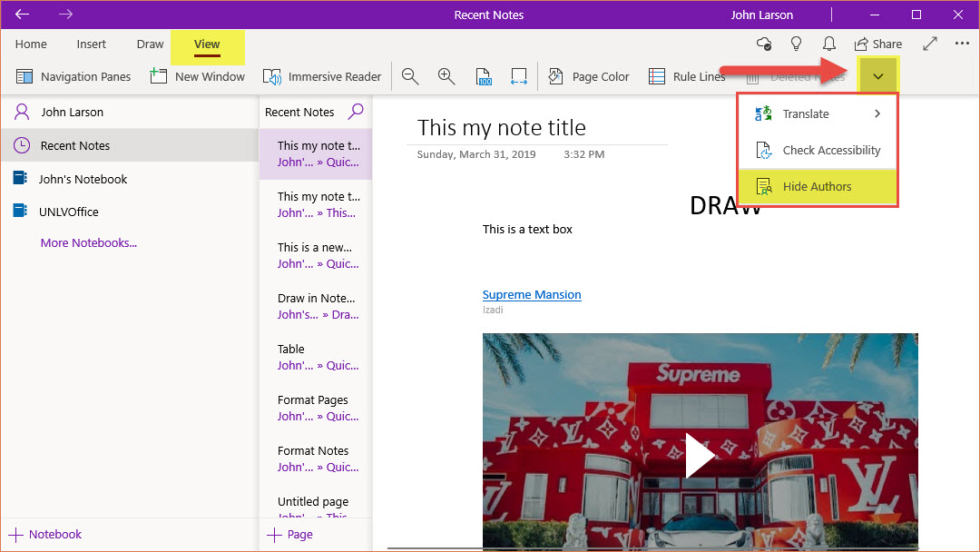Viewport: 980px width, 552px height.
Task: Expand the Translate submenu arrow
Action: point(877,114)
